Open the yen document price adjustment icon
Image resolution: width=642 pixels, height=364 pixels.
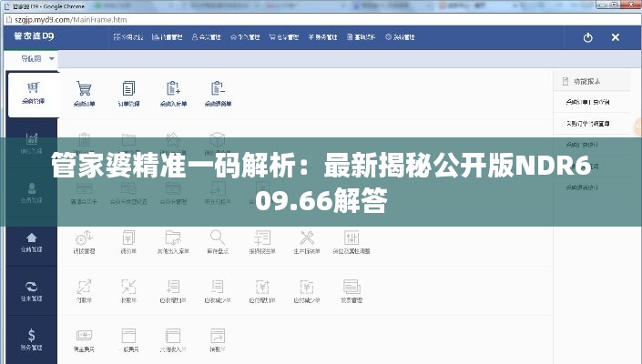click(128, 238)
